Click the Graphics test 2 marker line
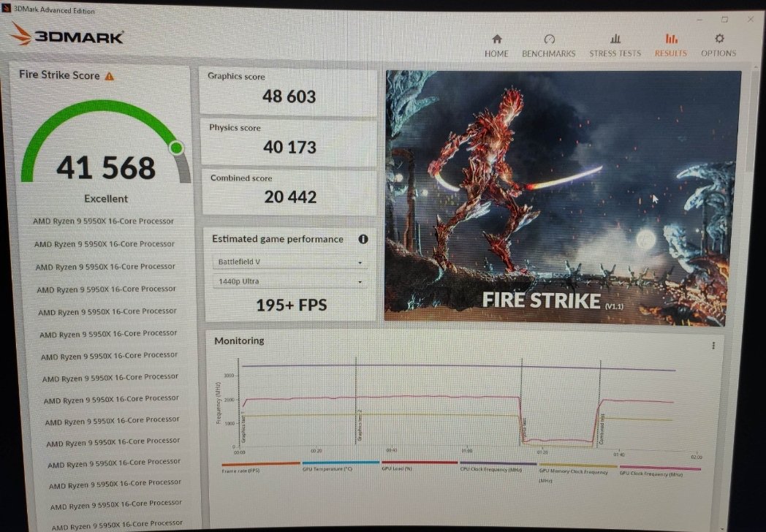The image size is (766, 532). click(x=356, y=400)
